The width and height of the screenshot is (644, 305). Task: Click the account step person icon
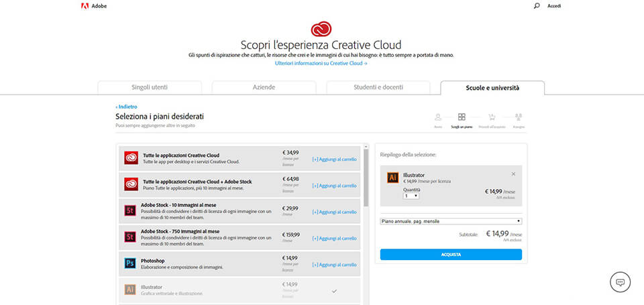[438, 117]
